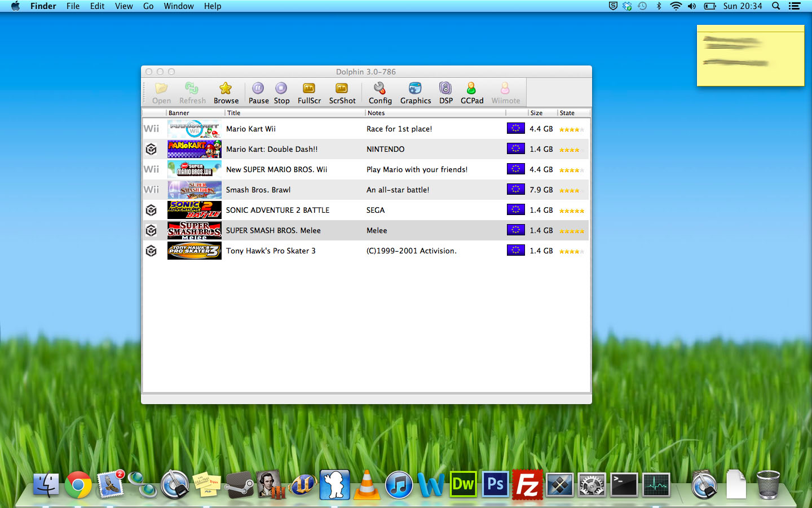Screen dimensions: 812x508
Task: Open the Help menu
Action: coord(213,6)
